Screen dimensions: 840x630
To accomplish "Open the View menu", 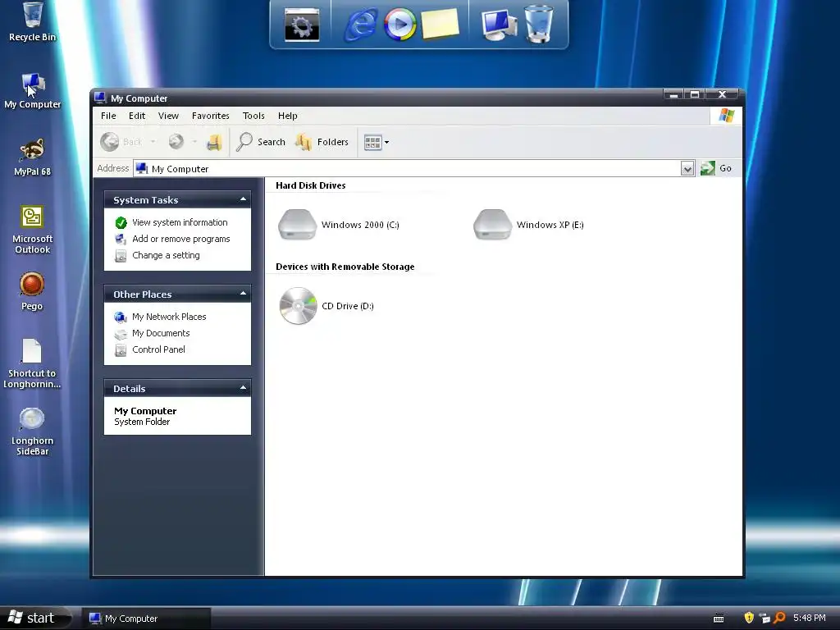I will [x=168, y=116].
